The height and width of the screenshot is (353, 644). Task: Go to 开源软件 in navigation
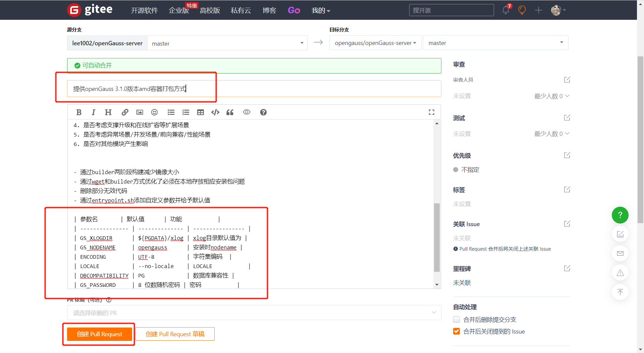point(144,10)
